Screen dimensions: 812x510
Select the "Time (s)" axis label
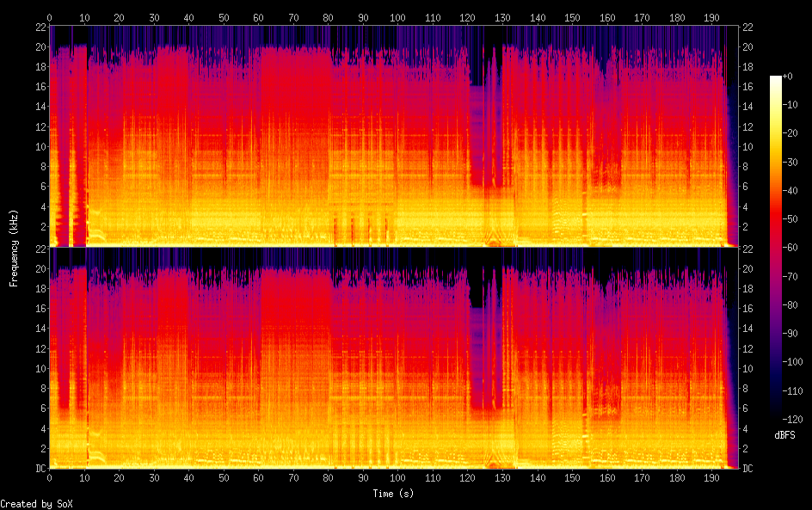click(x=394, y=494)
